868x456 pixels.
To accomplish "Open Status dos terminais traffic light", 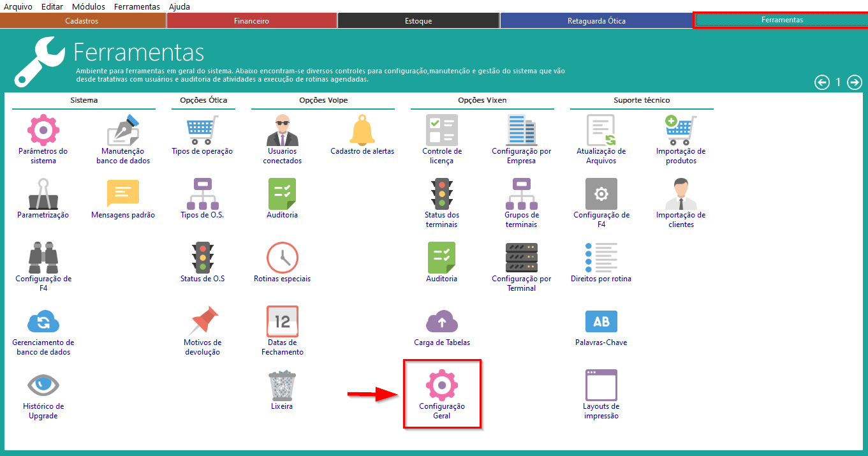I will [441, 194].
